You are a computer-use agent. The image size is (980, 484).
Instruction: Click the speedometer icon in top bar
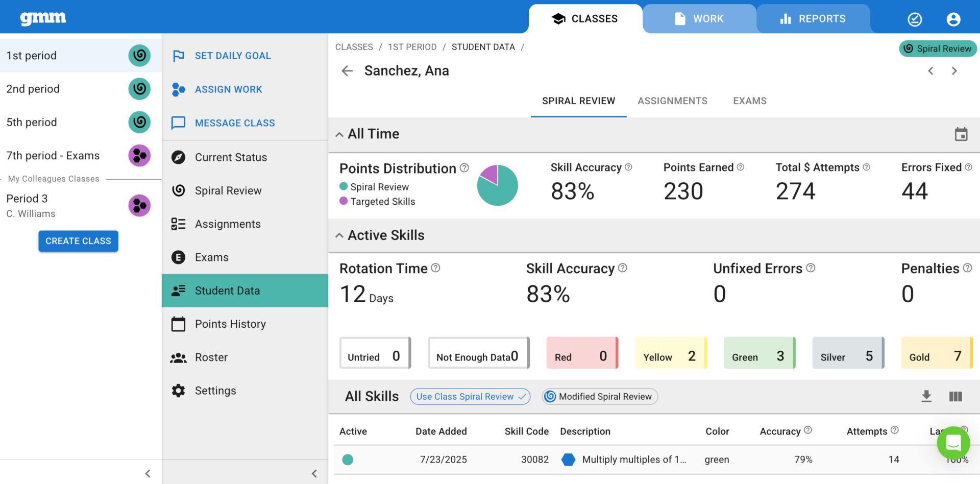[x=914, y=19]
